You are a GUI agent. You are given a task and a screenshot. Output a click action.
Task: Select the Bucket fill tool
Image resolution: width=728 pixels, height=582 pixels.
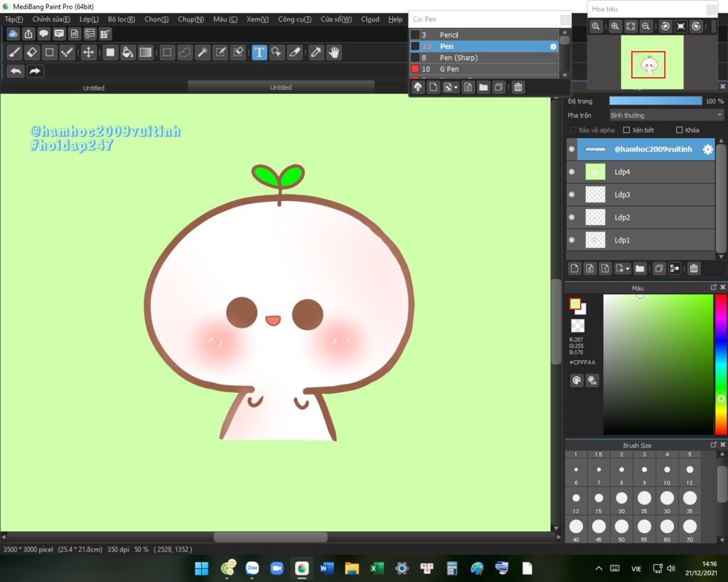pyautogui.click(x=128, y=53)
